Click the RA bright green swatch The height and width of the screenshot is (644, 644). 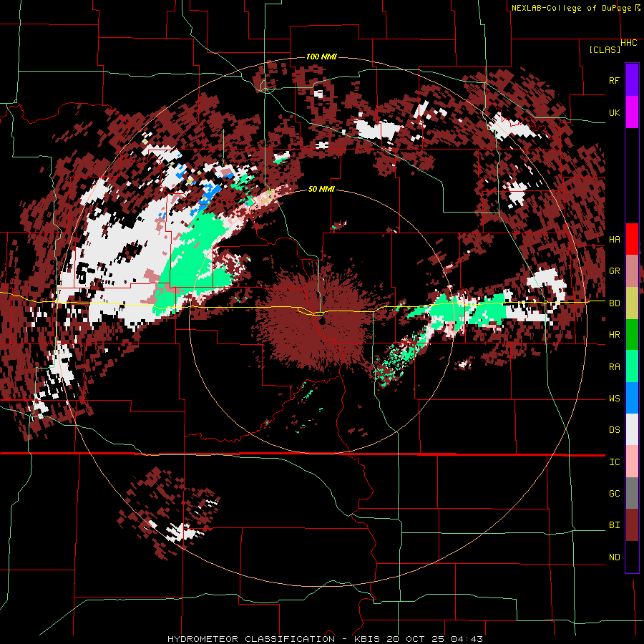[x=632, y=366]
